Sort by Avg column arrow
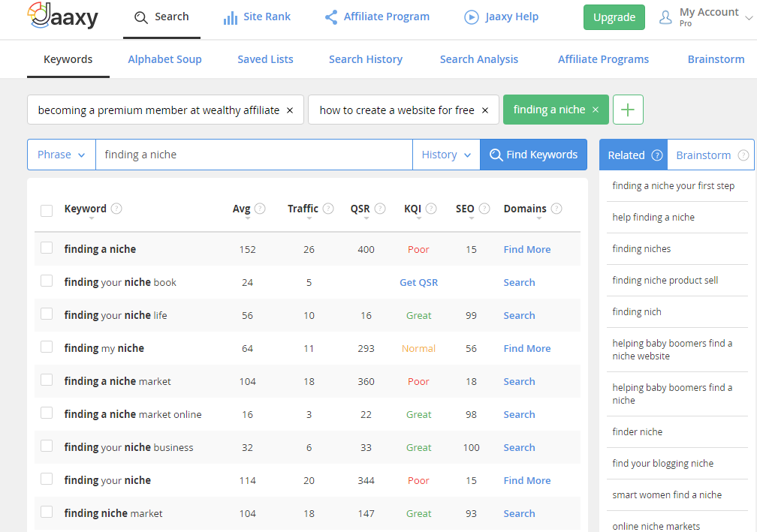 coord(248,218)
